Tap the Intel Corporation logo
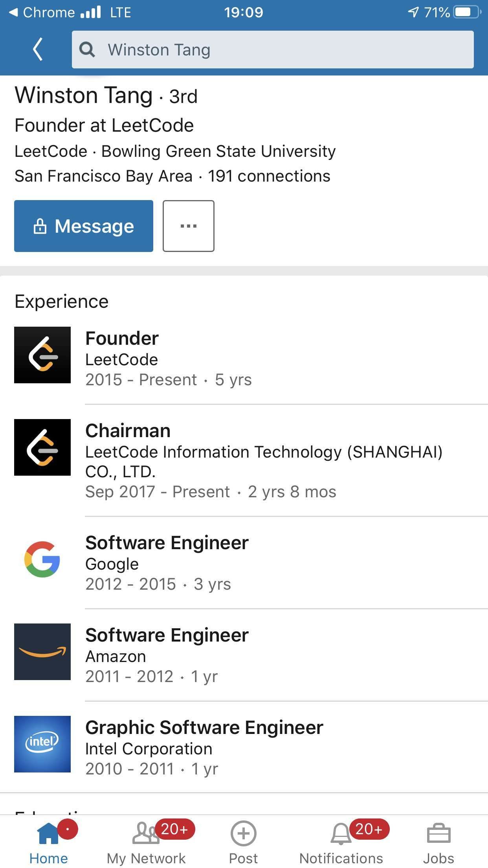Viewport: 488px width, 868px height. click(42, 744)
